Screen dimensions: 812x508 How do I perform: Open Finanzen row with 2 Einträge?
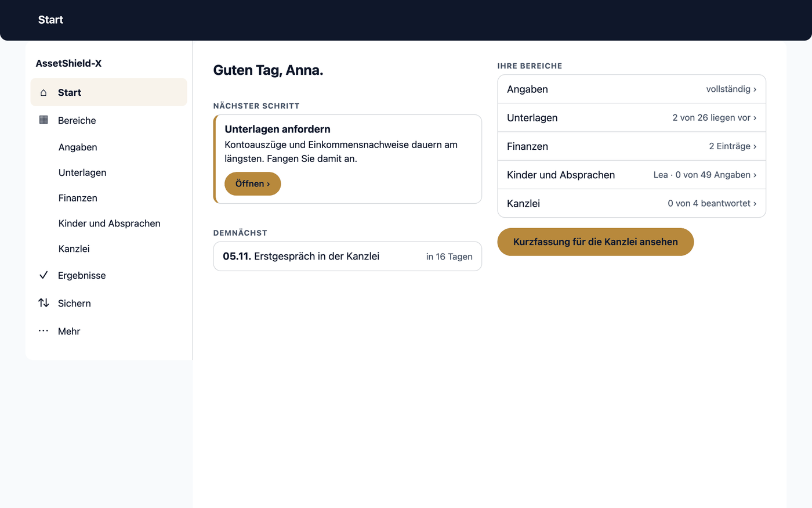coord(632,146)
